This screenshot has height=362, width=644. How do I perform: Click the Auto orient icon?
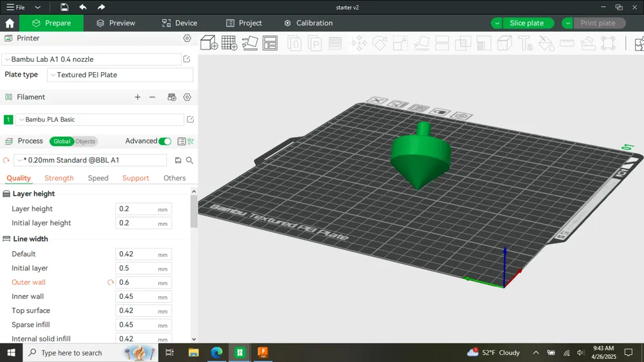pos(250,43)
